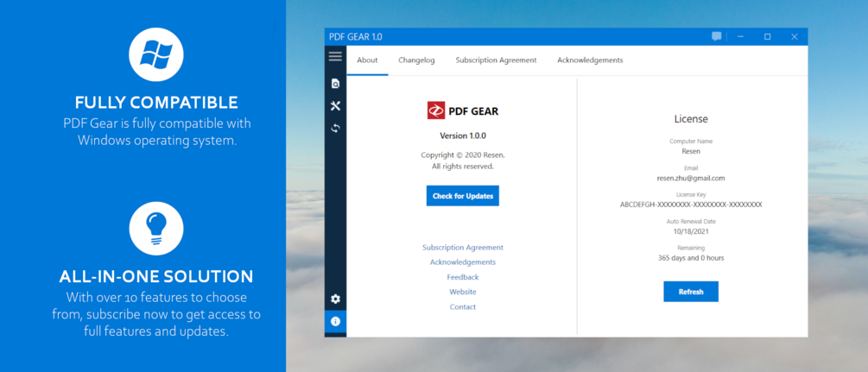868x372 pixels.
Task: Switch to the Changelog tab
Action: pyautogui.click(x=416, y=60)
